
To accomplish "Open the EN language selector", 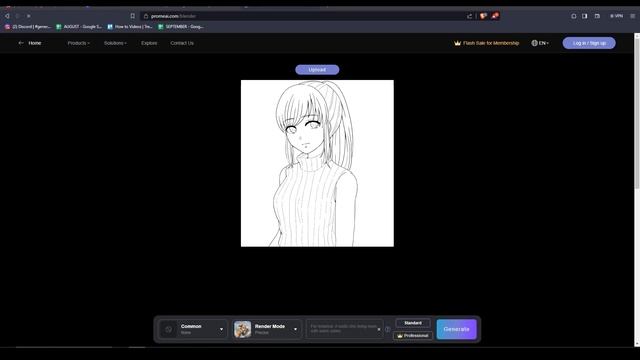I will click(x=540, y=43).
